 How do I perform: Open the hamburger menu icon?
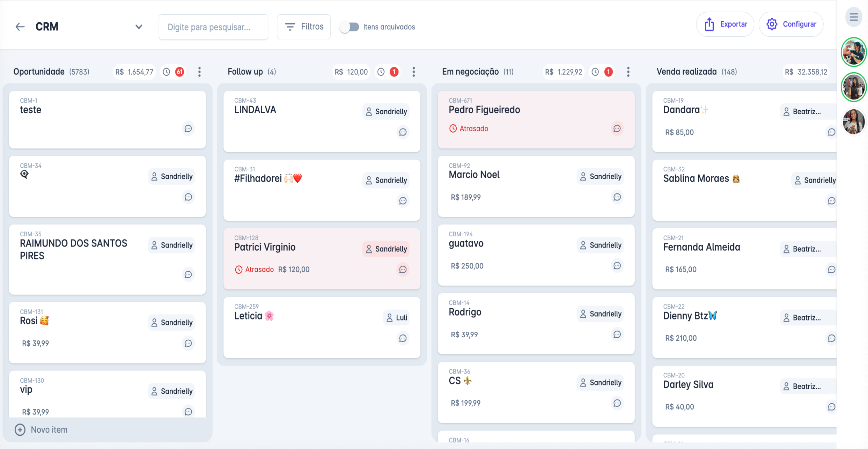click(x=854, y=17)
